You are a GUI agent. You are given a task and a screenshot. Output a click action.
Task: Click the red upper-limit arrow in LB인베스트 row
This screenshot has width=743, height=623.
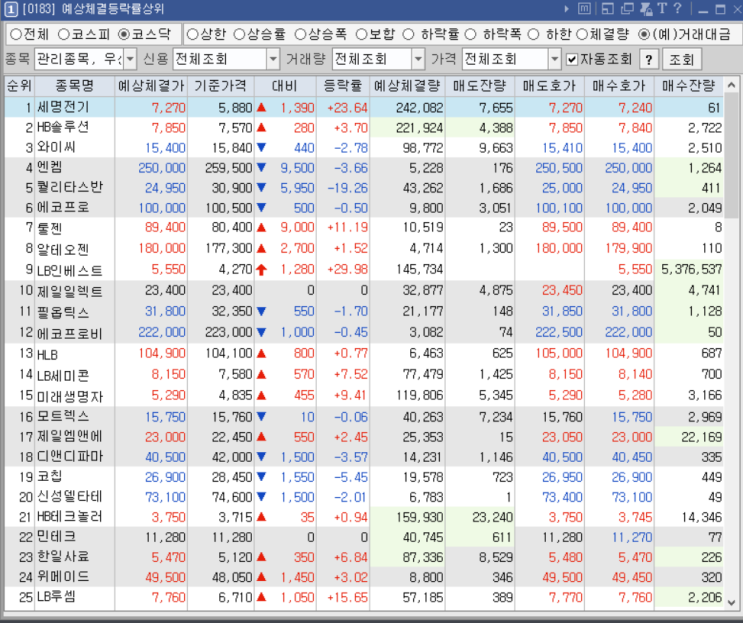point(261,270)
